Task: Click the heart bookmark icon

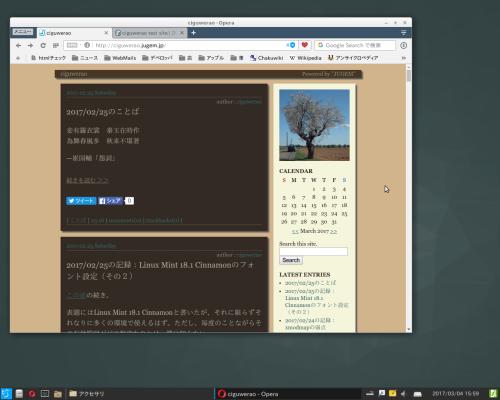Action: pyautogui.click(x=305, y=45)
